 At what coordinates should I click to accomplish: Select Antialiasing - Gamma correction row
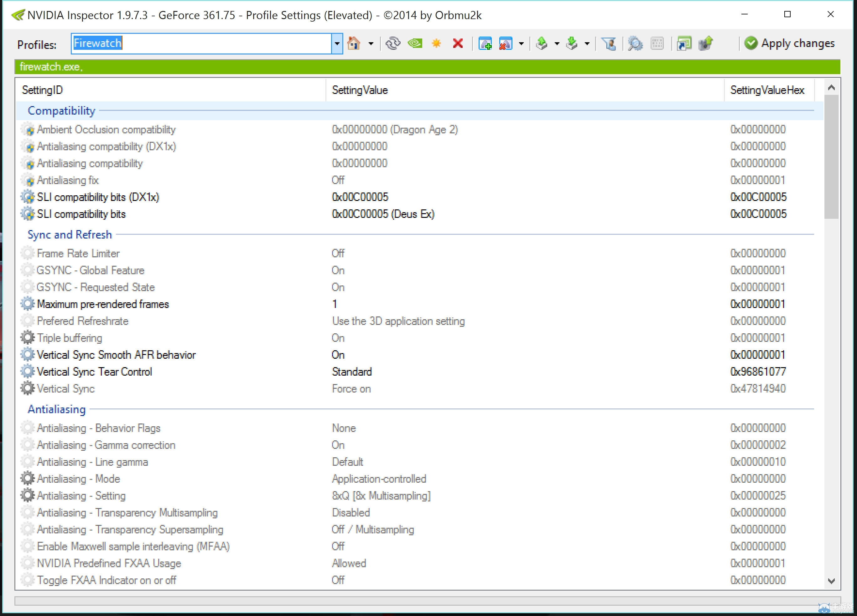click(x=419, y=445)
